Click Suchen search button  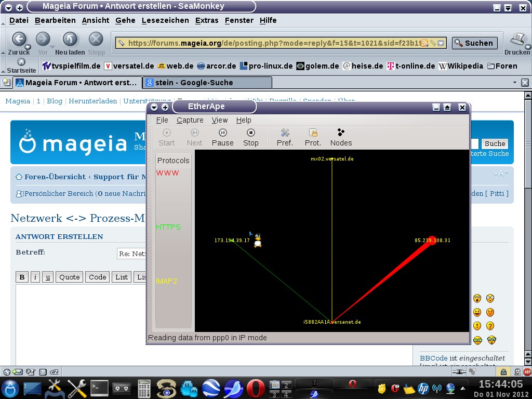pyautogui.click(x=475, y=43)
